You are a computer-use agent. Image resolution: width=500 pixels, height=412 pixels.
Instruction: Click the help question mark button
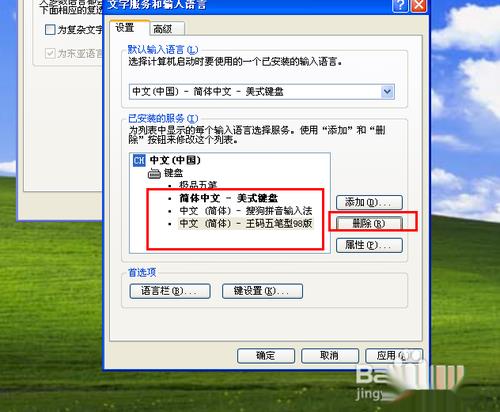click(x=401, y=6)
